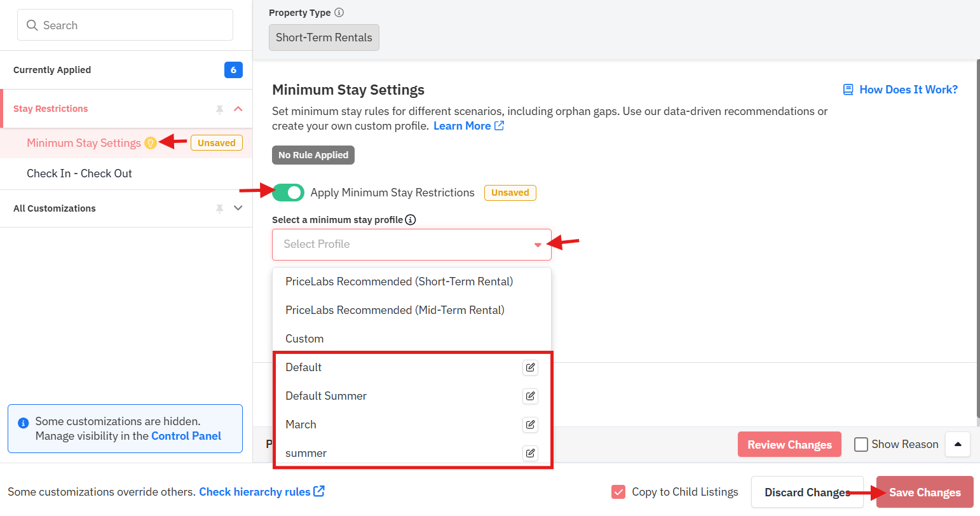This screenshot has width=980, height=516.
Task: Edit the Default profile
Action: (530, 367)
